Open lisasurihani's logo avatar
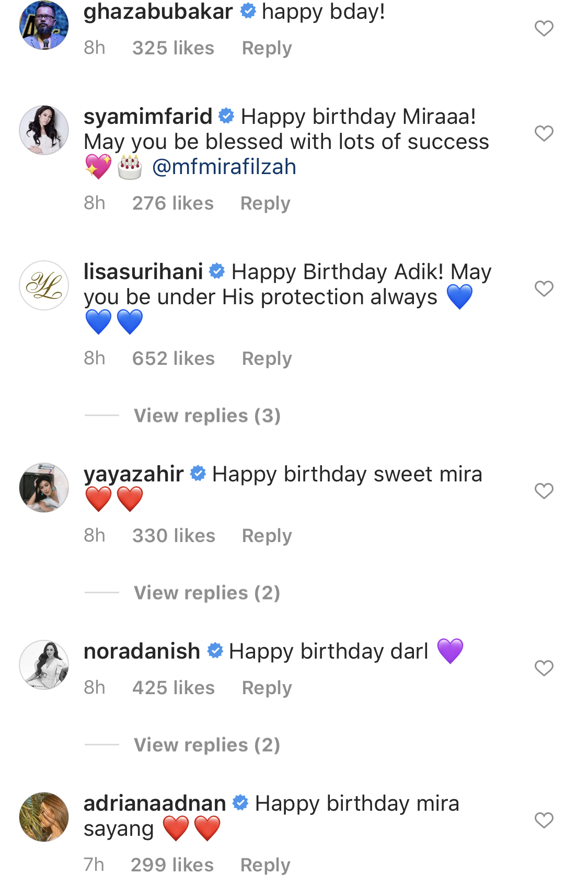 [x=44, y=285]
